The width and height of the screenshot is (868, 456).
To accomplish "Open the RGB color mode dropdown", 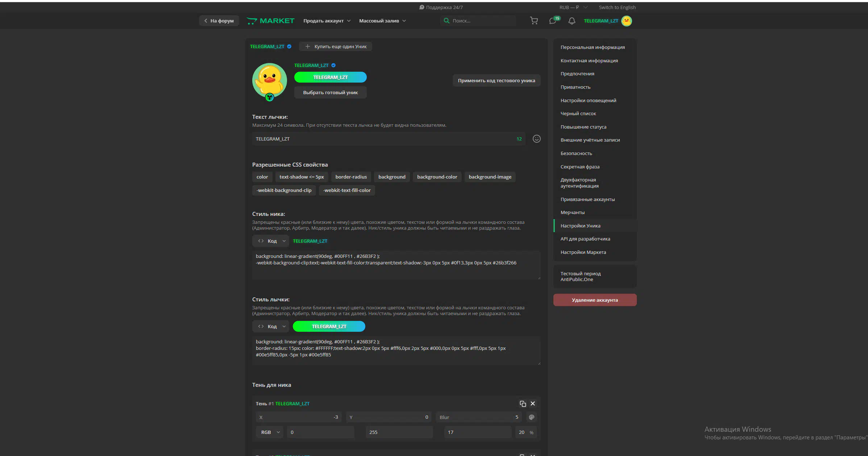I will 270,432.
